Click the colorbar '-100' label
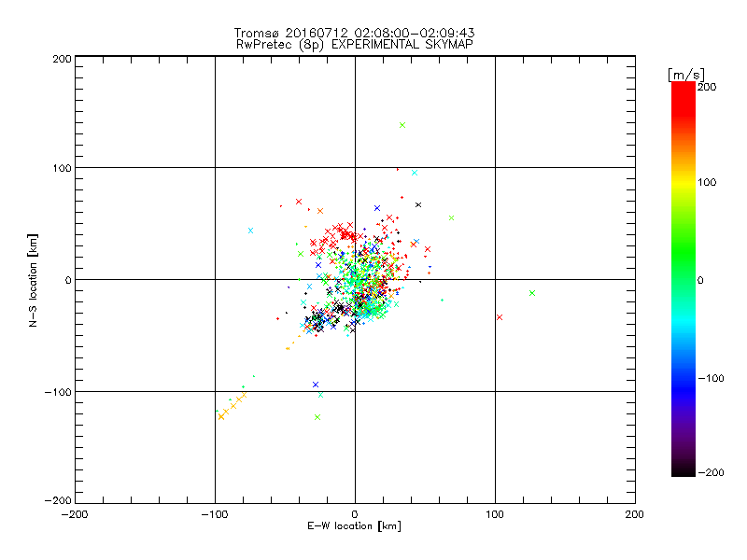Screen dimensions: 747x560 coord(712,378)
